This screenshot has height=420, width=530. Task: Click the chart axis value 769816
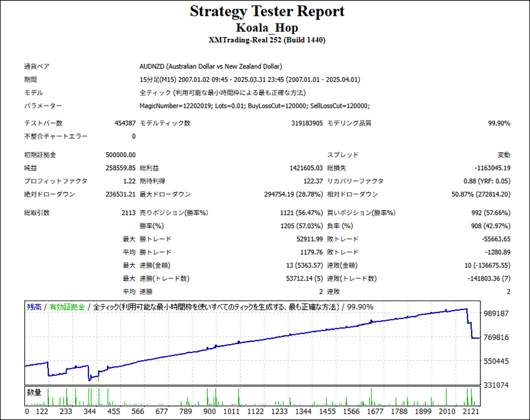pyautogui.click(x=496, y=338)
